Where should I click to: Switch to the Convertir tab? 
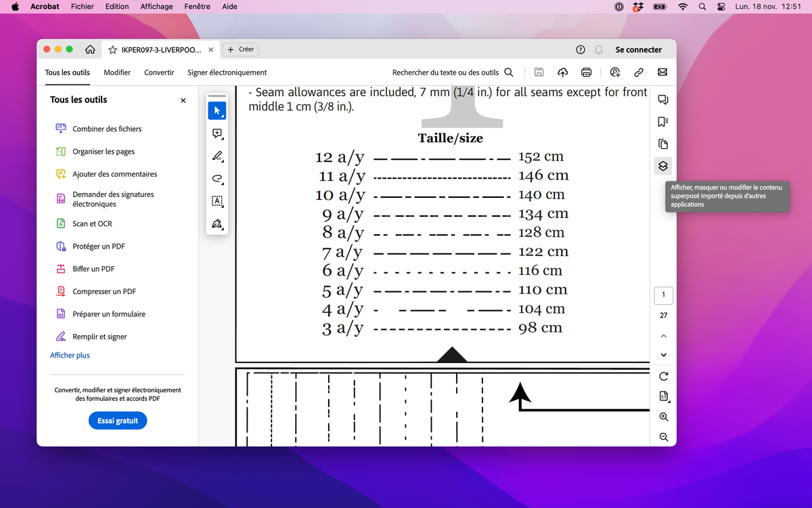159,72
